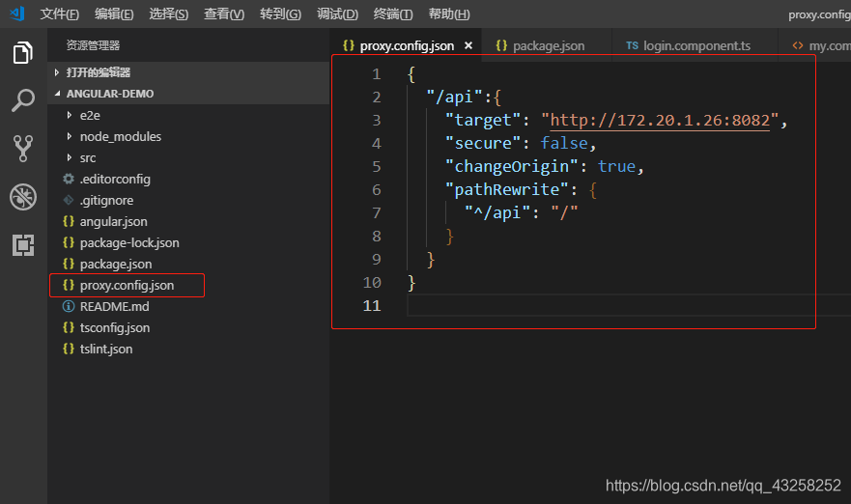851x504 pixels.
Task: Open the 文件(F) menu
Action: (x=59, y=14)
